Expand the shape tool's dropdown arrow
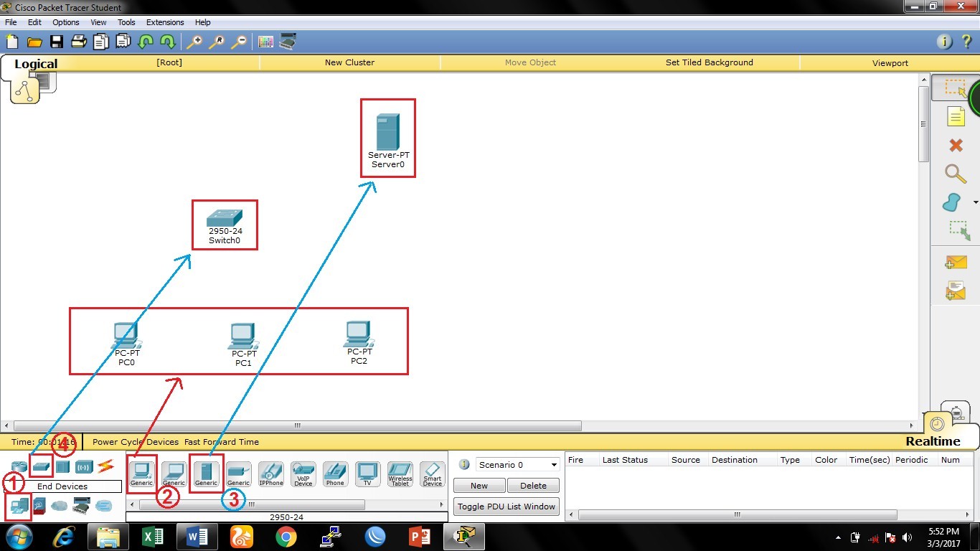The image size is (980, 551). pos(976,202)
